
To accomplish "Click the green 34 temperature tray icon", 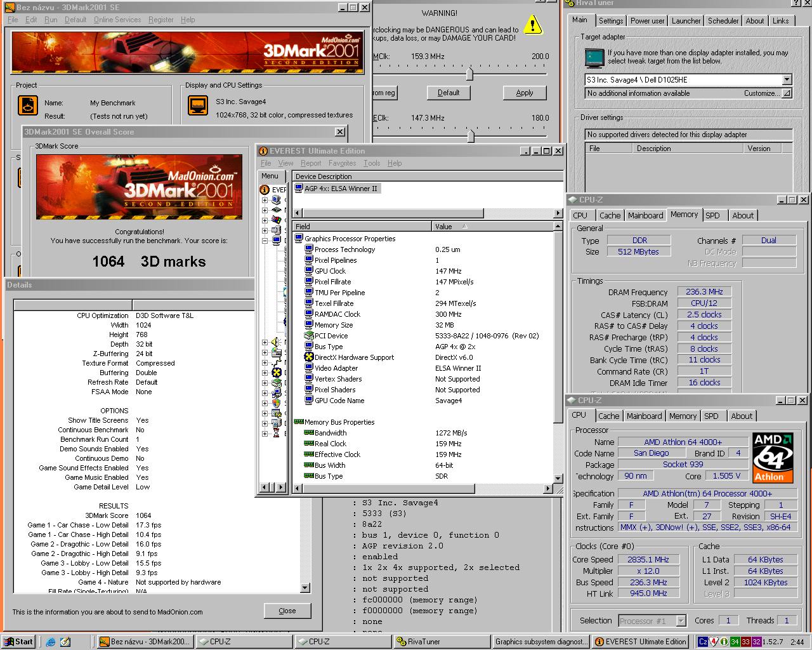I will 735,642.
